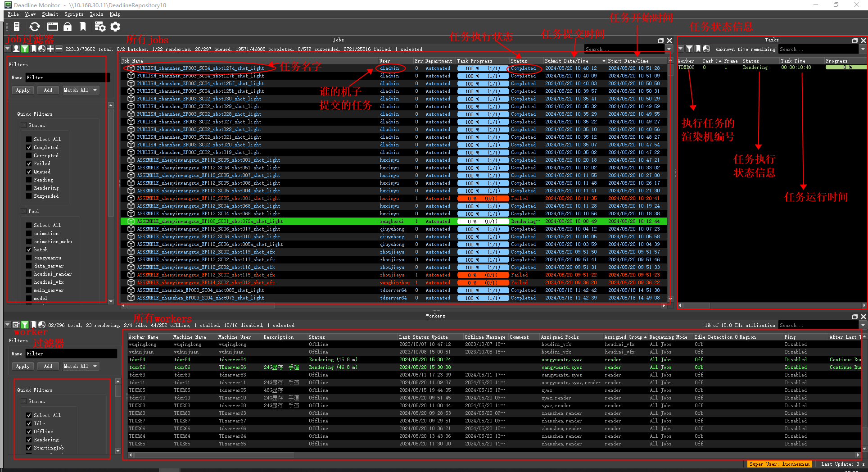The image size is (868, 472).
Task: Open the Submit menu
Action: [x=50, y=14]
